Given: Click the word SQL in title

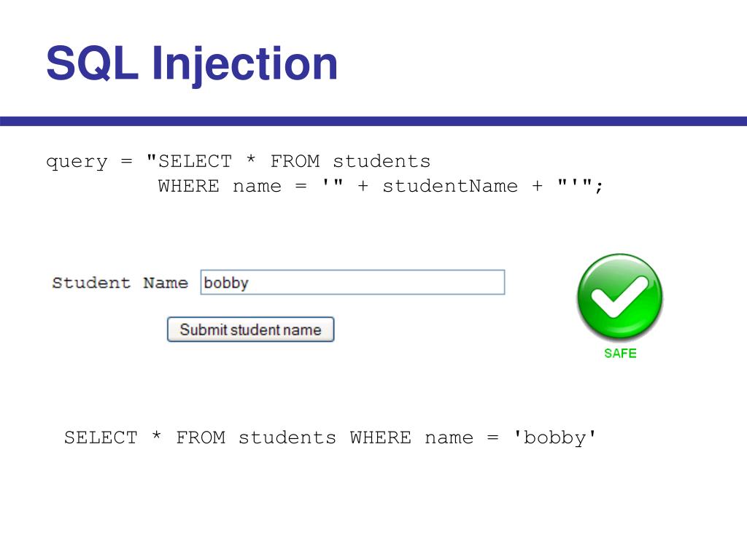Looking at the screenshot, I should click(x=91, y=63).
